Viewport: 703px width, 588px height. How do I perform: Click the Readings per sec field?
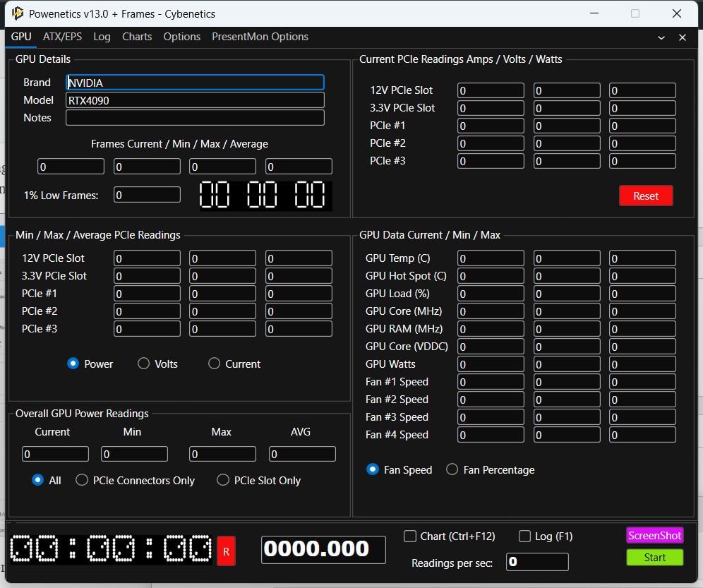[x=538, y=562]
